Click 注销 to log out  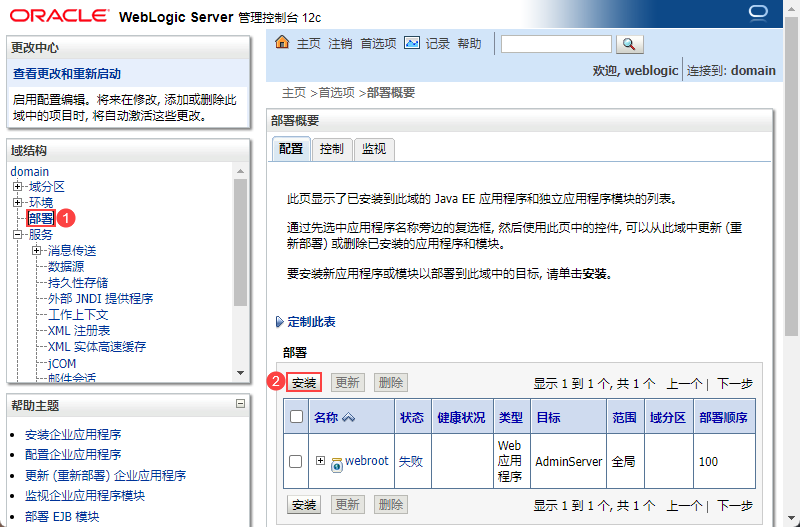click(340, 43)
